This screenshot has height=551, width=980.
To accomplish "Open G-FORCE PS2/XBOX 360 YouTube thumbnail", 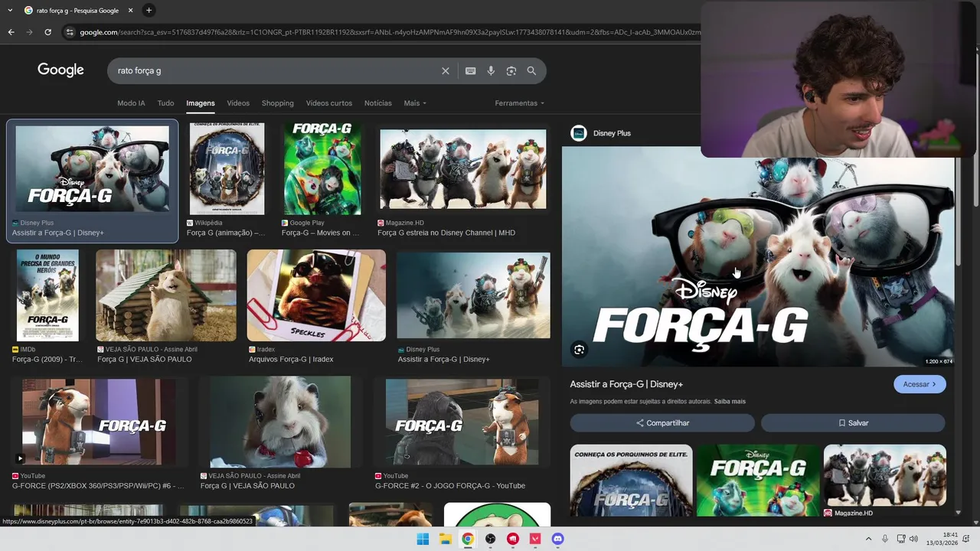I will point(98,422).
